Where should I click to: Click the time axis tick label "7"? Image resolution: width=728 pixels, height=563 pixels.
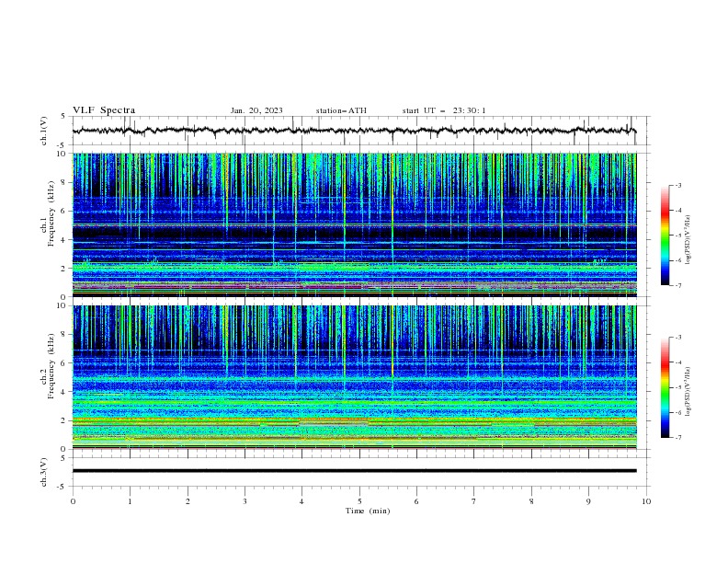click(x=474, y=501)
